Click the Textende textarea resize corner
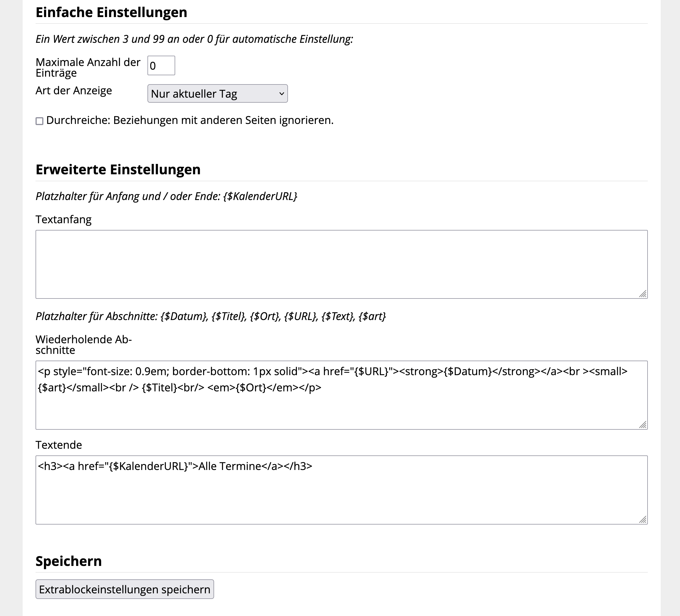The image size is (680, 616). coord(643,519)
